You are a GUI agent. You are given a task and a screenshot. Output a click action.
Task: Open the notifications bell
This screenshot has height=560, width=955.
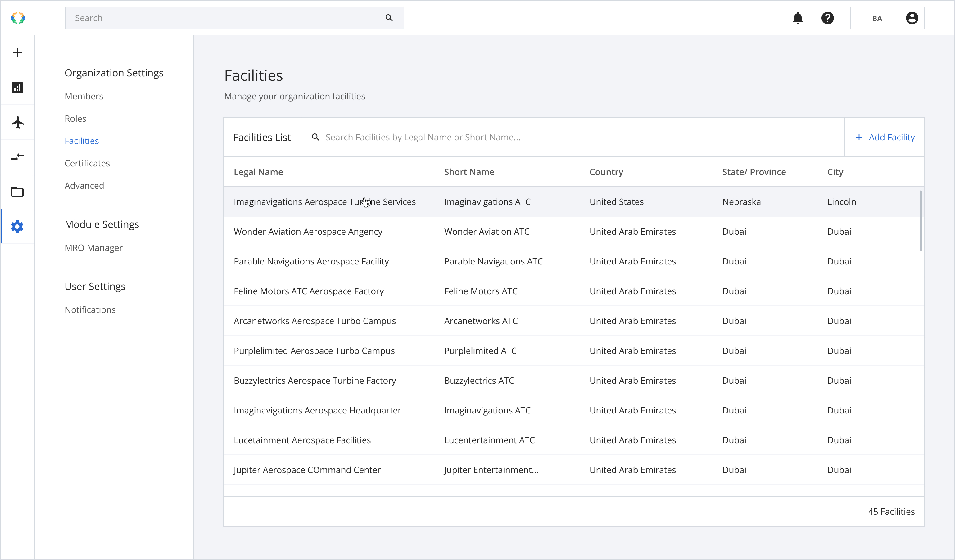tap(798, 18)
